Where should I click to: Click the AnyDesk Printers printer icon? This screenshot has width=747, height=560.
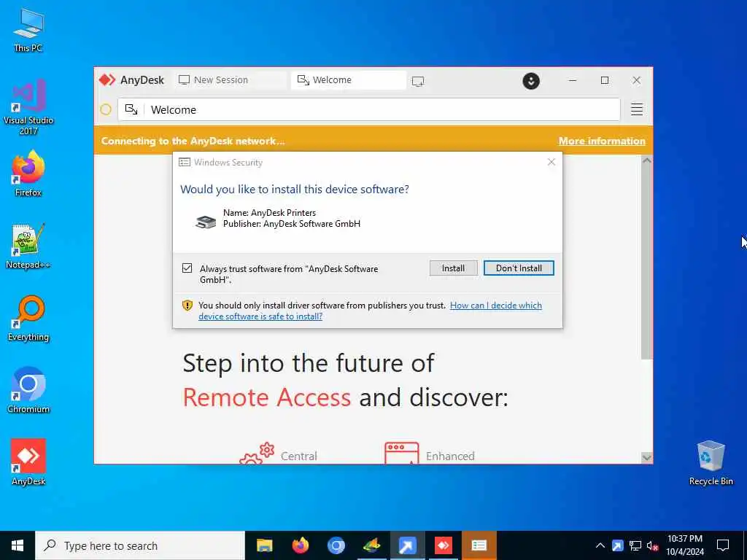206,222
